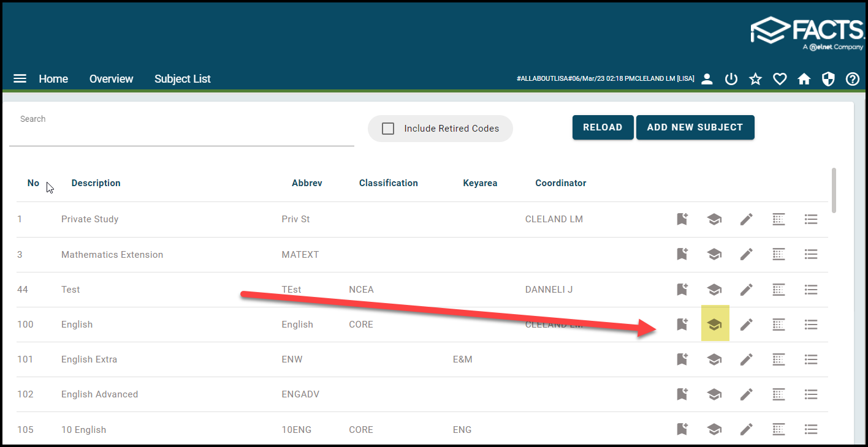
Task: Open help with question mark icon
Action: click(852, 79)
